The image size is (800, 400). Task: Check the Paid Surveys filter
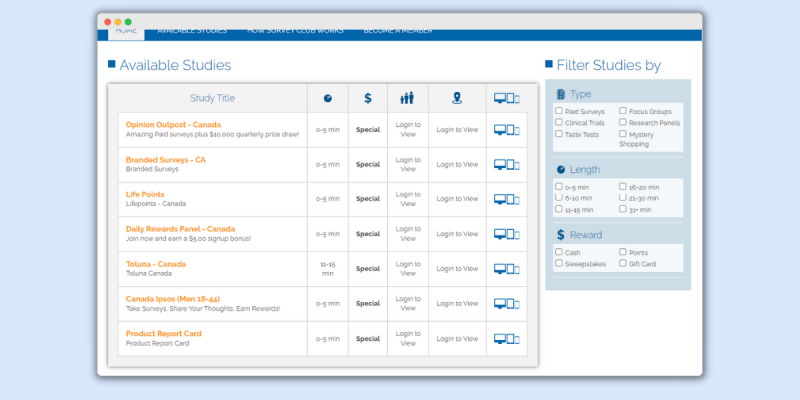pyautogui.click(x=559, y=111)
